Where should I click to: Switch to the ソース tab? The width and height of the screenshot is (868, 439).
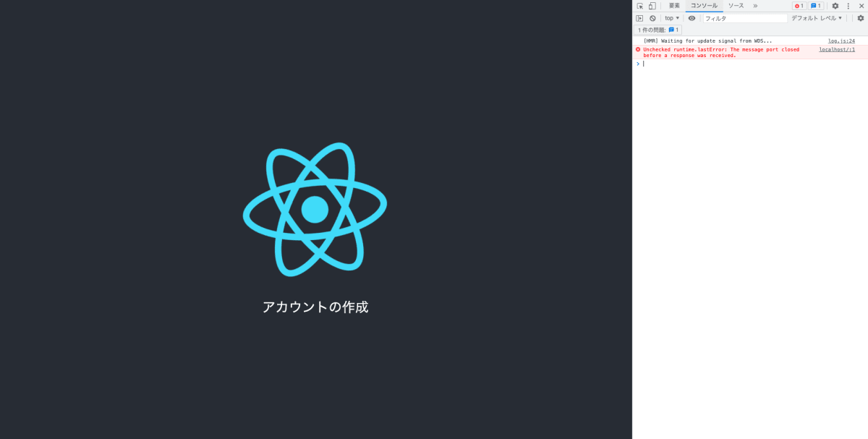pyautogui.click(x=736, y=6)
